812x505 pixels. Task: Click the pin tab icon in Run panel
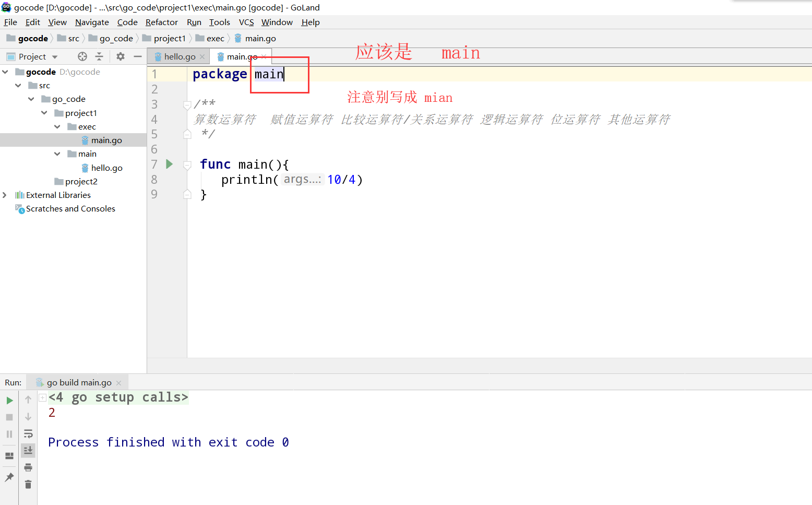coord(9,477)
